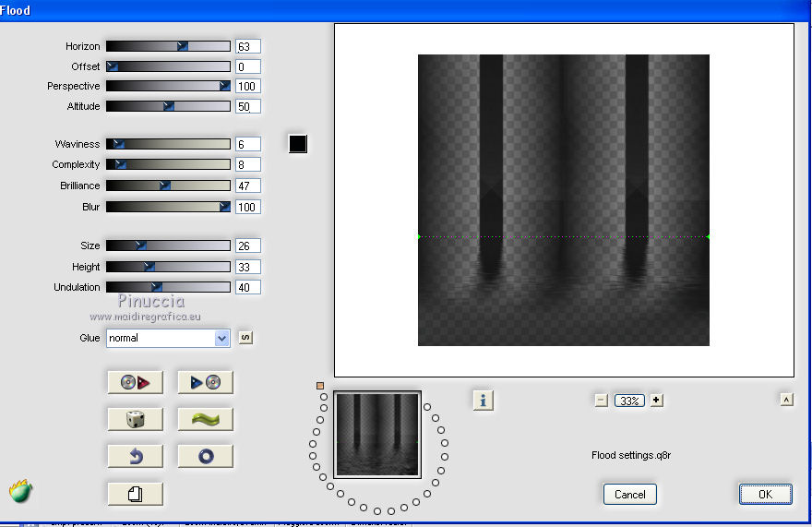812x527 pixels.
Task: Click the Perspective value field
Action: pyautogui.click(x=248, y=86)
